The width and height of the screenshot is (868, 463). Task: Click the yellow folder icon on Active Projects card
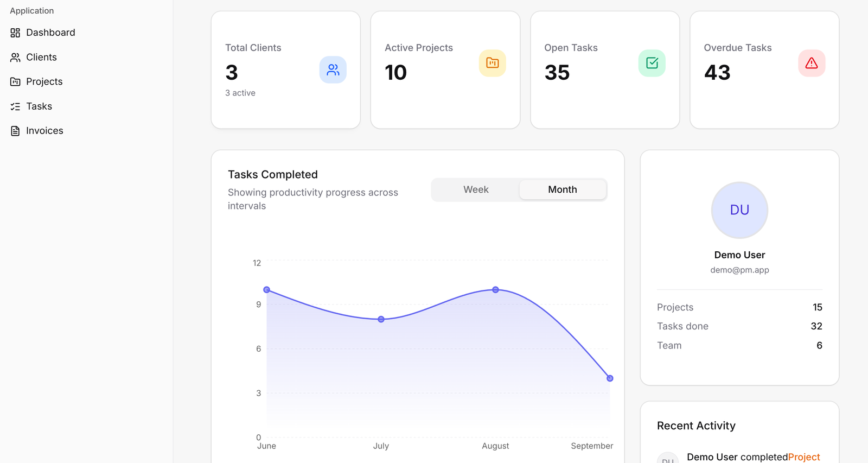[x=493, y=63]
